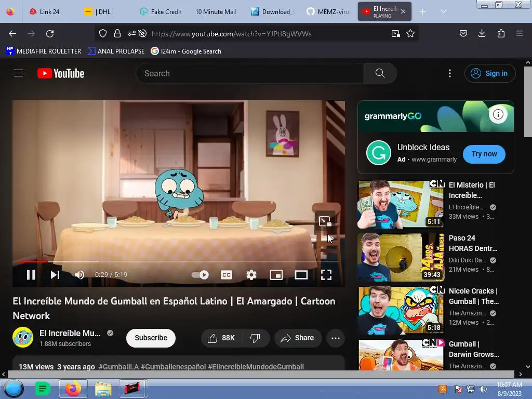Switch to theater mode

click(301, 275)
